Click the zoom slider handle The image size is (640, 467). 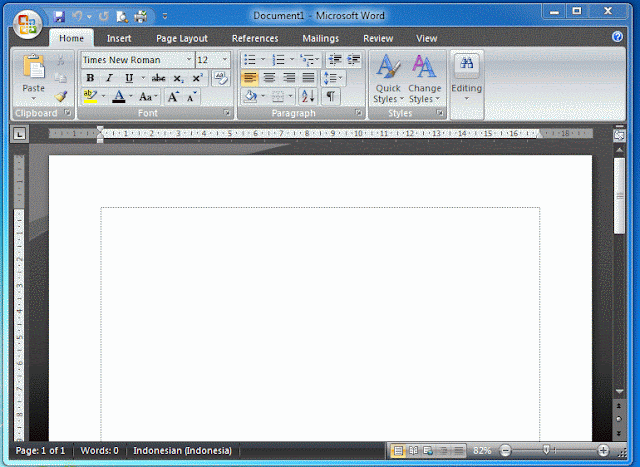tap(546, 450)
